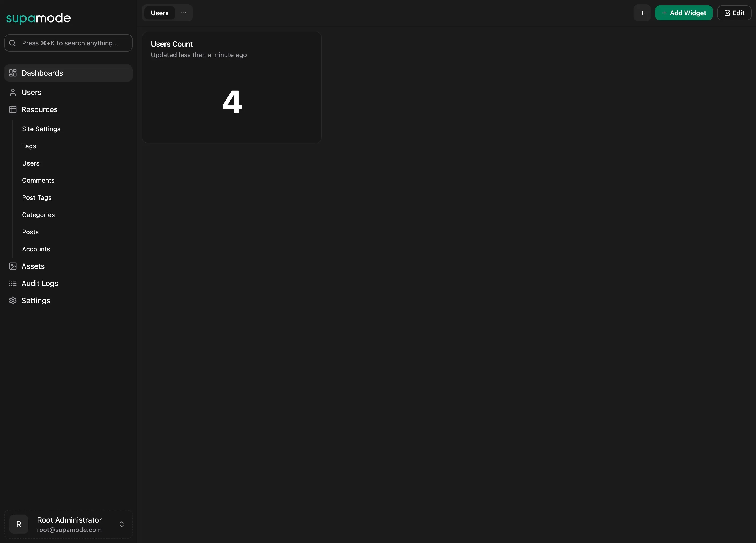The image size is (756, 543).
Task: Select the Categories resource entry
Action: tap(38, 215)
